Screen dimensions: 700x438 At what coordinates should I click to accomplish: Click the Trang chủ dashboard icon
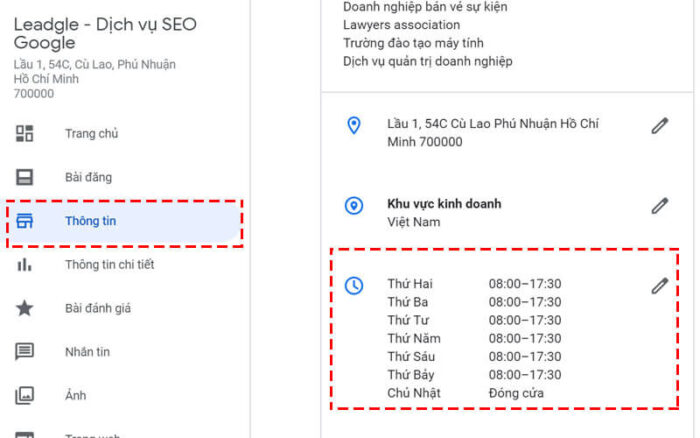click(25, 133)
